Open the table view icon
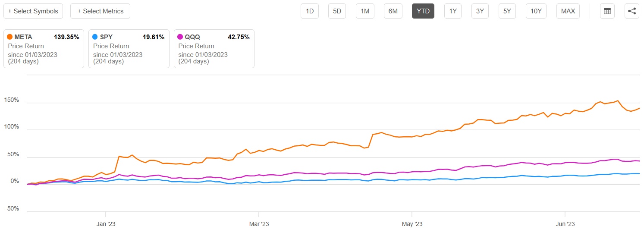644x242 pixels. click(x=607, y=11)
